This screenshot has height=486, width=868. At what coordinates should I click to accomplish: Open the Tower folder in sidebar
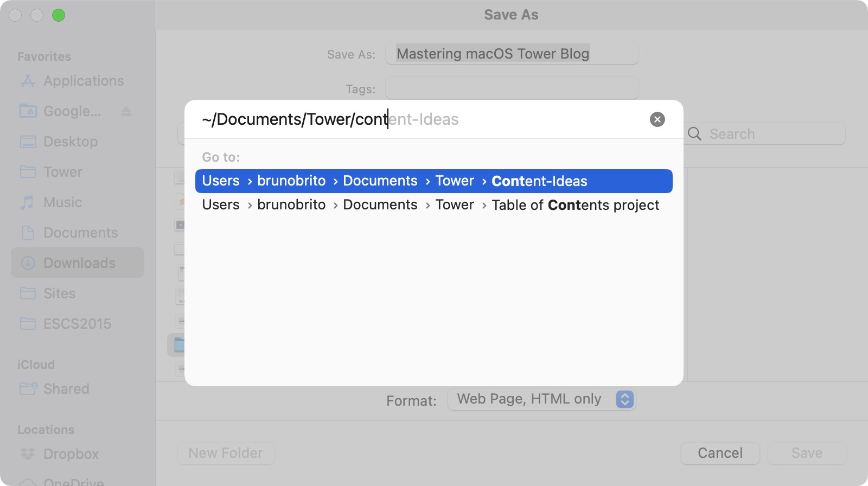(63, 172)
